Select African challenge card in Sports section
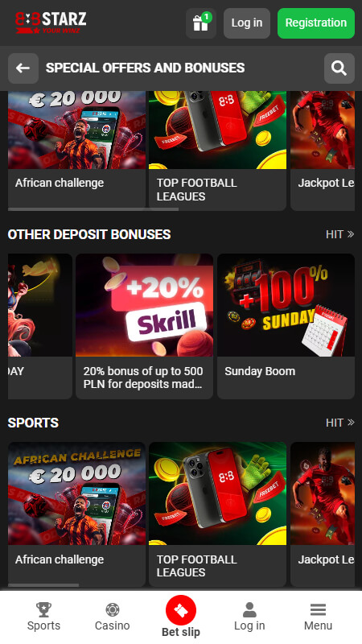Image resolution: width=362 pixels, height=644 pixels. pyautogui.click(x=76, y=514)
